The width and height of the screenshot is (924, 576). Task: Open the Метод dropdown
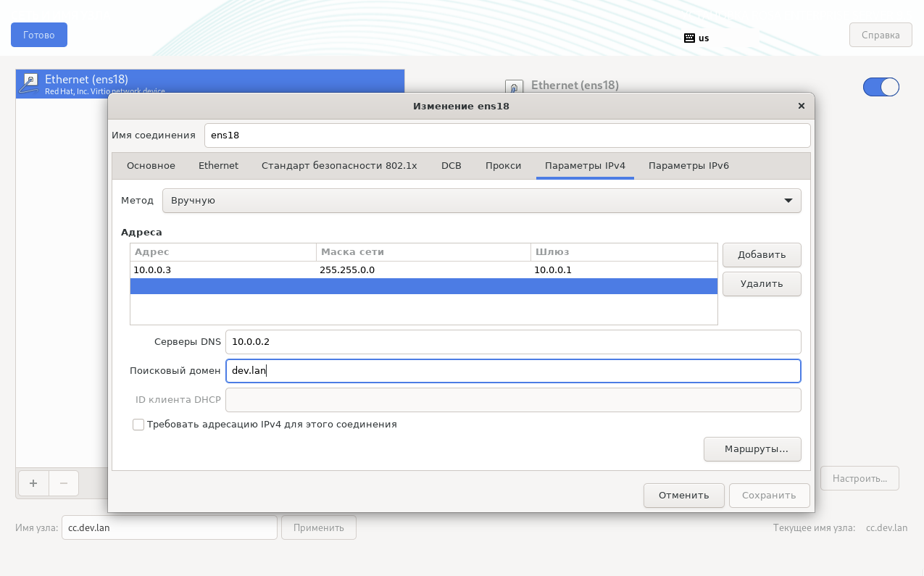(481, 201)
